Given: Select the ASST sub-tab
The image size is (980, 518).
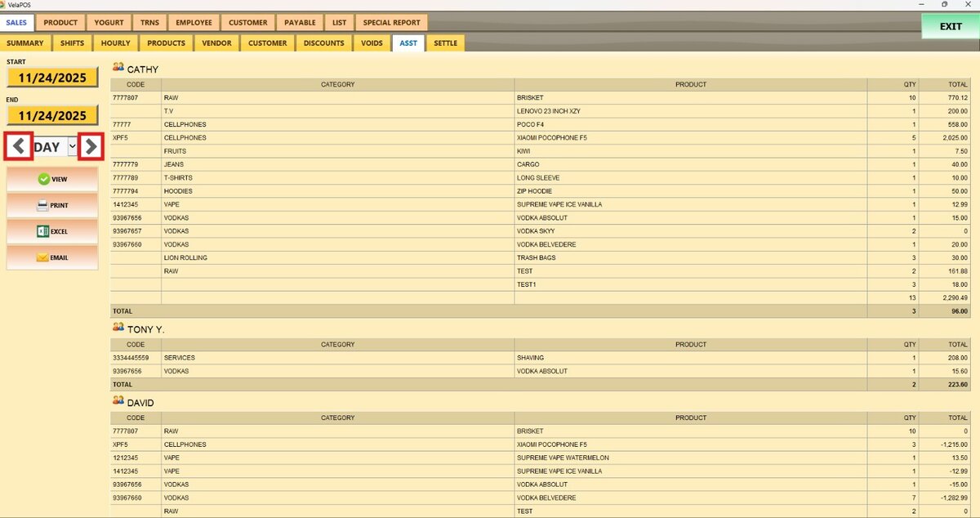Looking at the screenshot, I should 408,42.
